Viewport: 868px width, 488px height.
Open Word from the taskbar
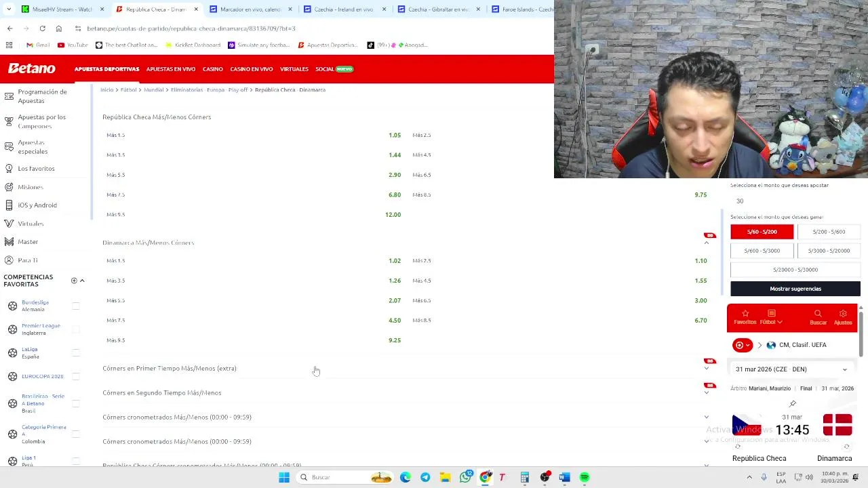564,477
